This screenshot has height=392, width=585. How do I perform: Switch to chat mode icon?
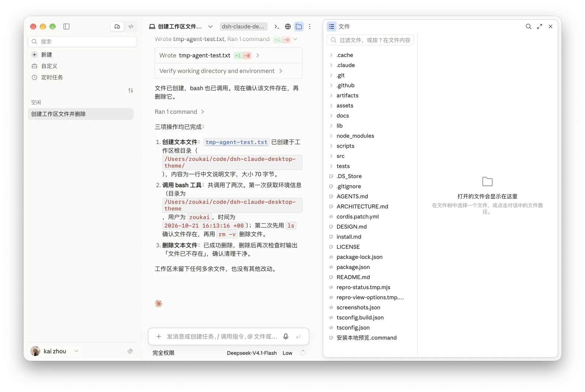click(117, 26)
